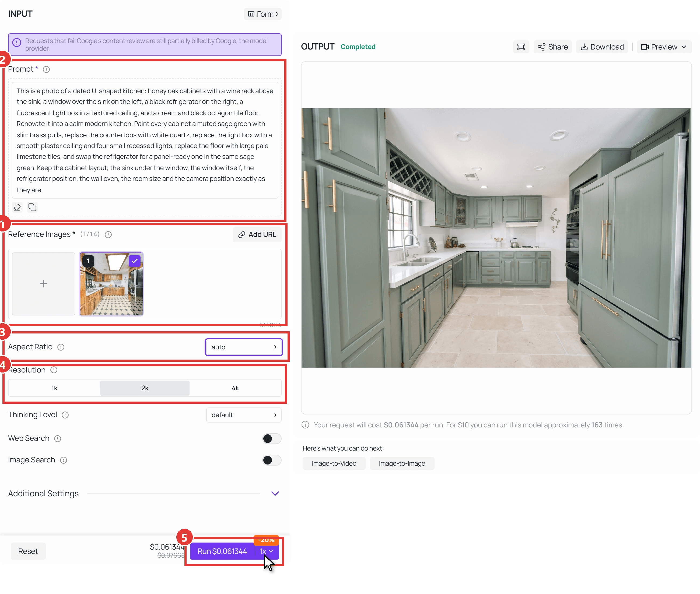Screen dimensions: 700x594
Task: Click the Image Search info icon
Action: (63, 460)
